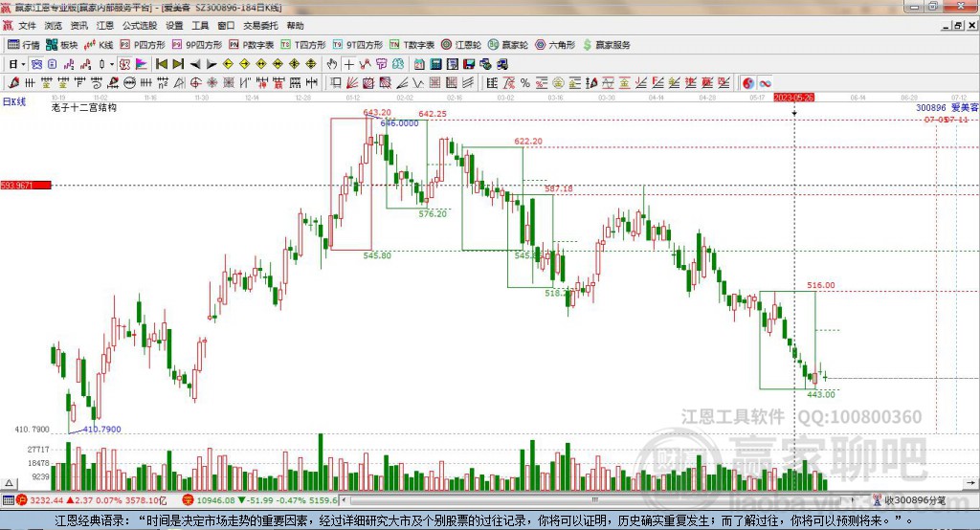Step chart left with black arrow
The image size is (980, 530).
click(x=195, y=64)
